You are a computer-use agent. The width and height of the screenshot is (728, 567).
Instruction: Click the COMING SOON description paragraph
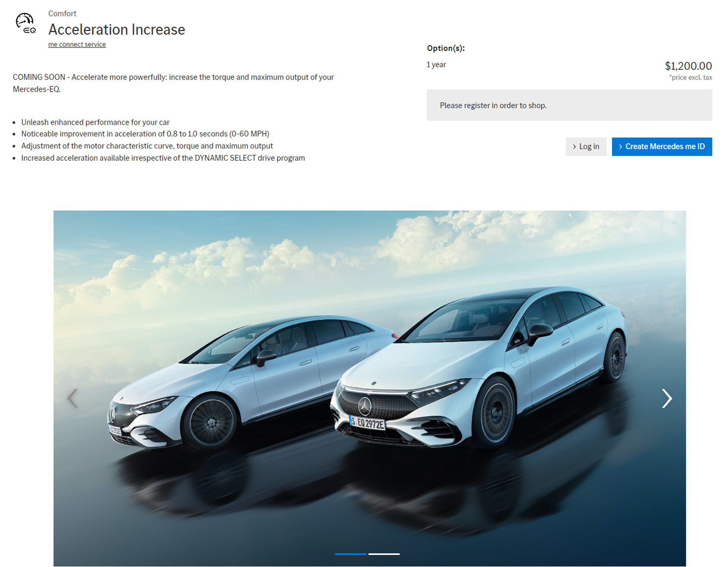point(173,83)
